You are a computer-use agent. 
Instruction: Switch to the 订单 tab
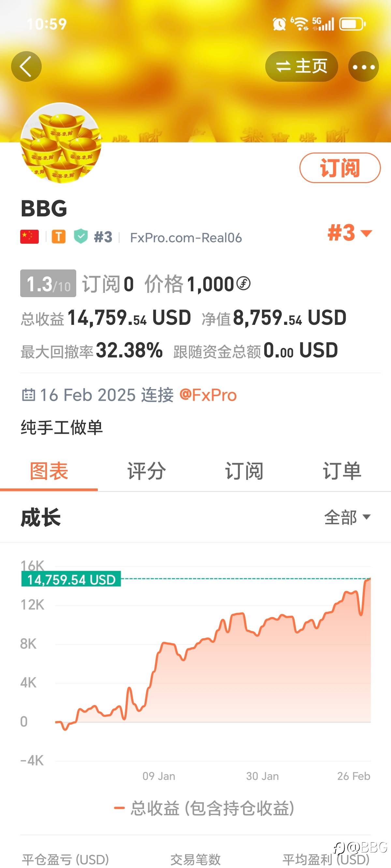pos(342,471)
